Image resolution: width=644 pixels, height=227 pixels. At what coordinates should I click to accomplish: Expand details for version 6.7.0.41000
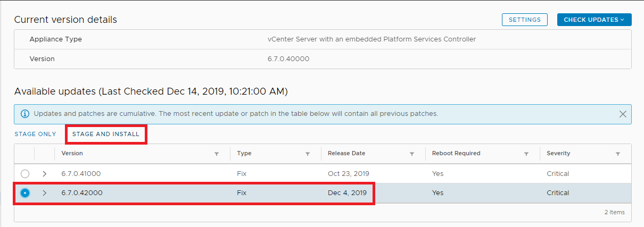click(x=45, y=174)
